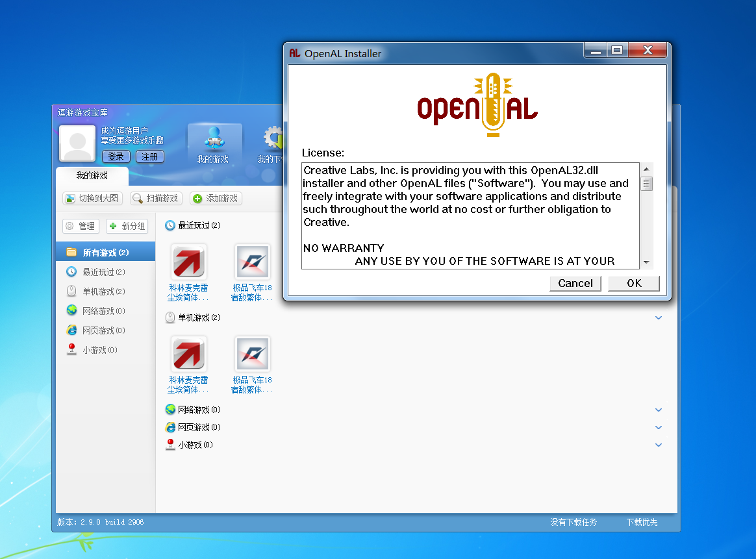This screenshot has height=559, width=756.
Task: Select 小游戏 (0) in sidebar
Action: (106, 350)
